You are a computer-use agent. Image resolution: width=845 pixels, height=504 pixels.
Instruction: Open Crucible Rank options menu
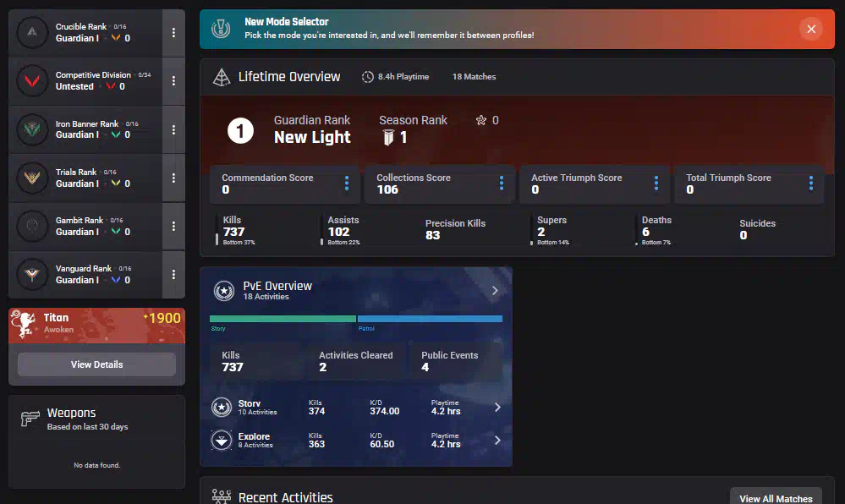(x=173, y=33)
